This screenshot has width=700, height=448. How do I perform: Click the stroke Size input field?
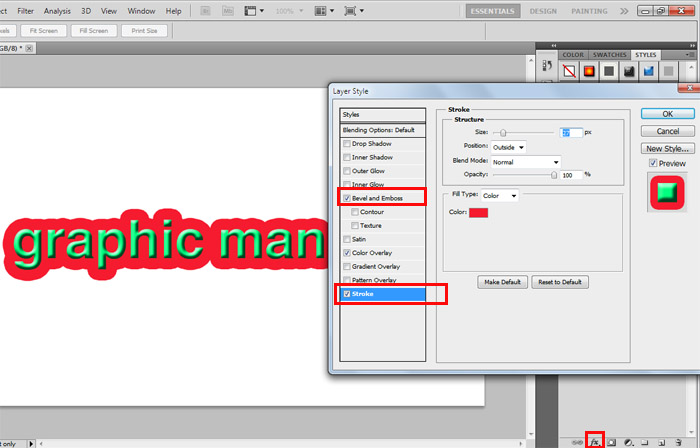[570, 132]
